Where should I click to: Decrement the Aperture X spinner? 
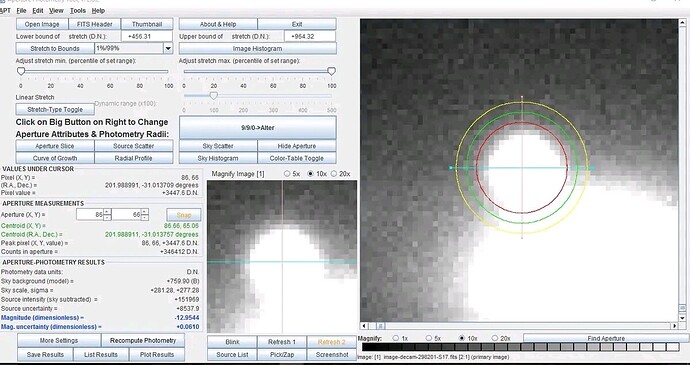pos(107,218)
